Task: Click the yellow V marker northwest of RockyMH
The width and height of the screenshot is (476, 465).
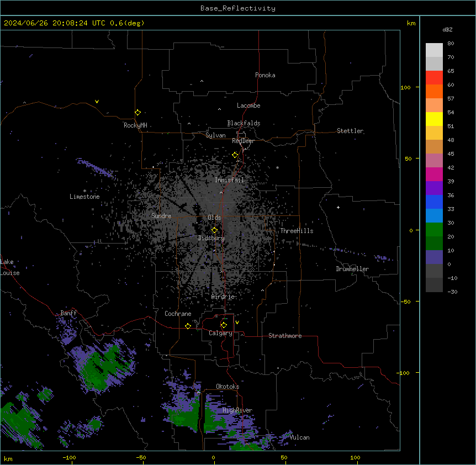Action: tap(97, 102)
